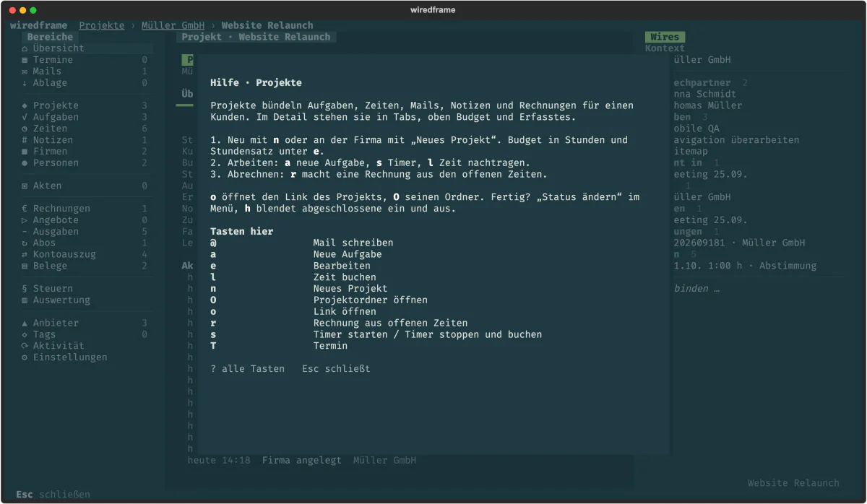Screen dimensions: 867x504
Task: Select the "Projektordner öffnen" shortcut row
Action: click(319, 300)
